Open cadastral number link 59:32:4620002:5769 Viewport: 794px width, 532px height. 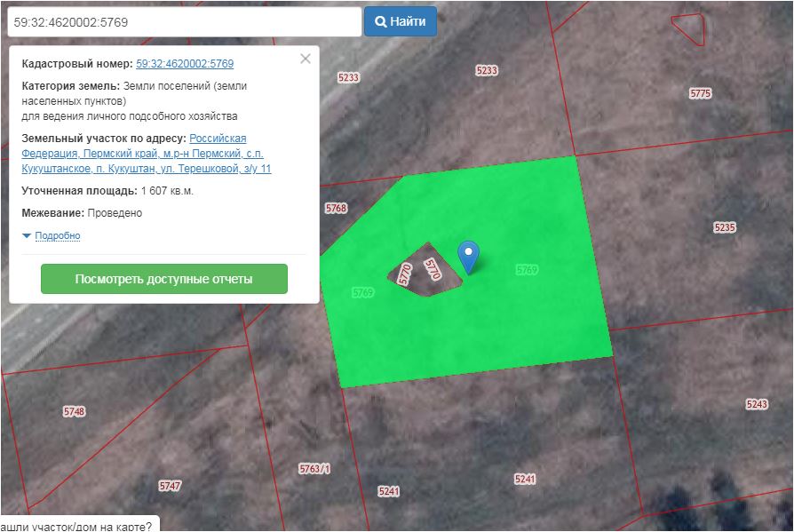coord(185,64)
